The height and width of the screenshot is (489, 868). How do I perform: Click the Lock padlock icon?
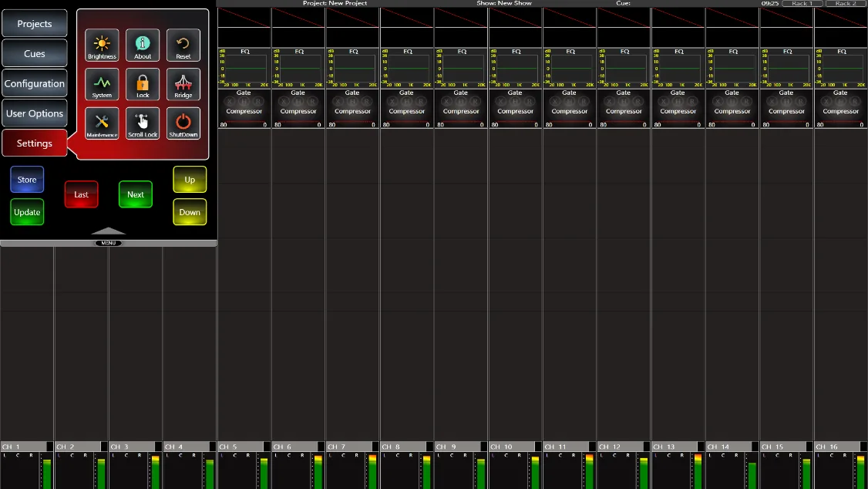point(143,84)
